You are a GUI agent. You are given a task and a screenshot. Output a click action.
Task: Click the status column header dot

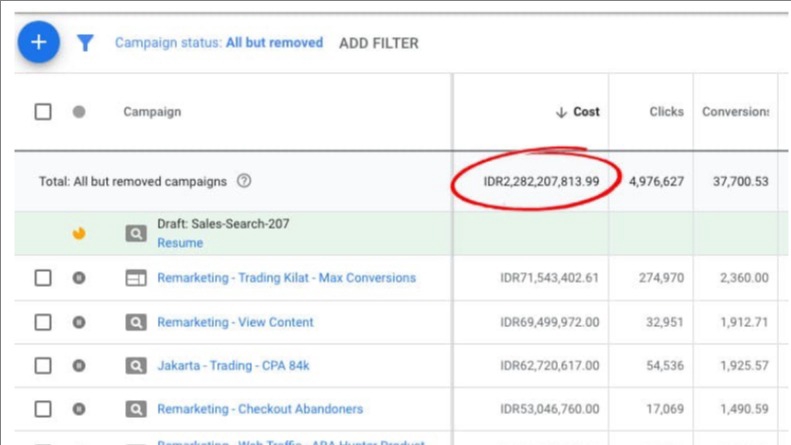pyautogui.click(x=79, y=112)
